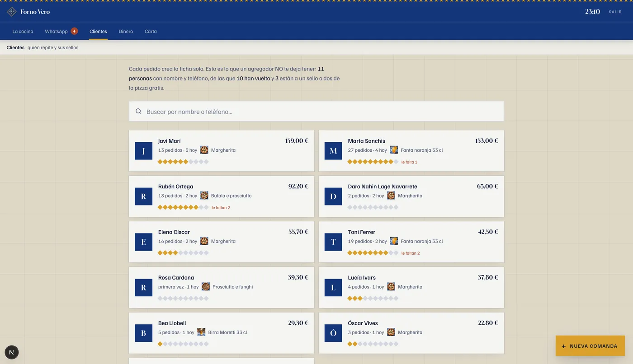Click Rubén Ortega's 'le faltan 2' note
The height and width of the screenshot is (364, 633).
coord(221,208)
